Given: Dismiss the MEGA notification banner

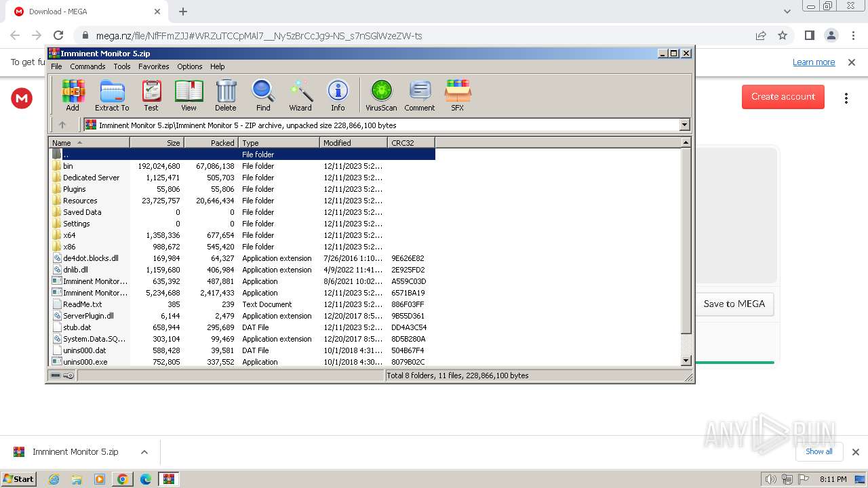Looking at the screenshot, I should point(852,62).
